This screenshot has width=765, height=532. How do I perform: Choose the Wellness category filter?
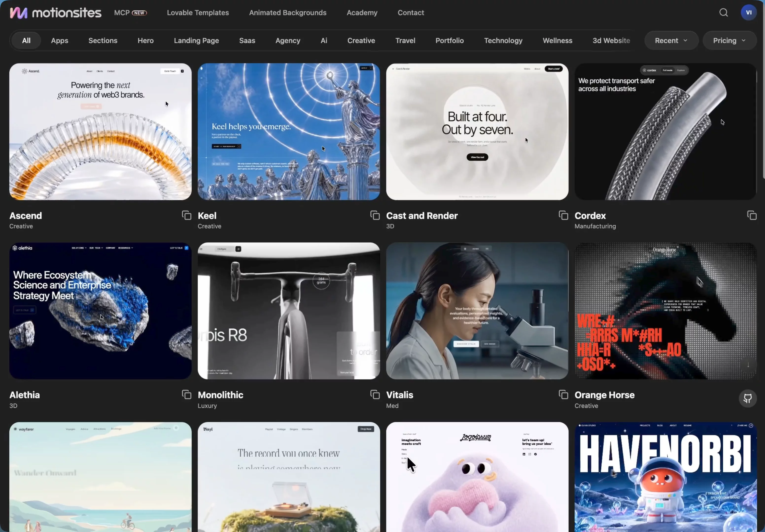(557, 40)
